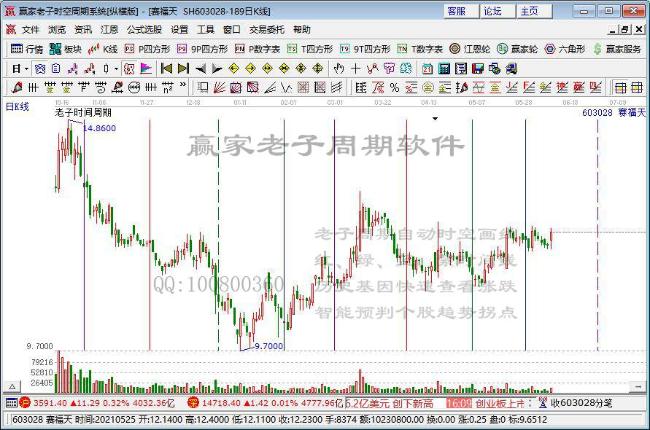The image size is (650, 430).
Task: Click the 深 Shenzhen index badge
Action: pyautogui.click(x=193, y=403)
